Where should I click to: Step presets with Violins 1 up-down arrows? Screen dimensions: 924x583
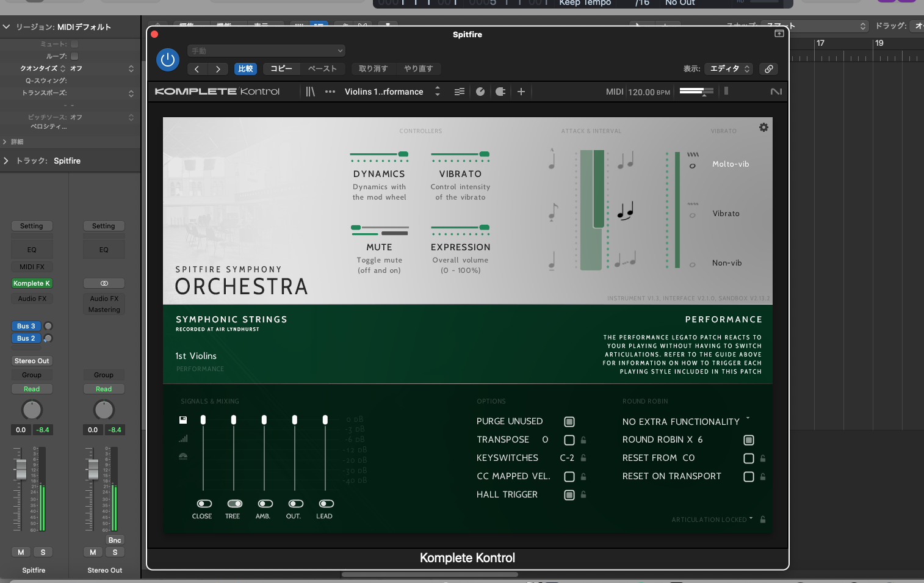tap(438, 92)
